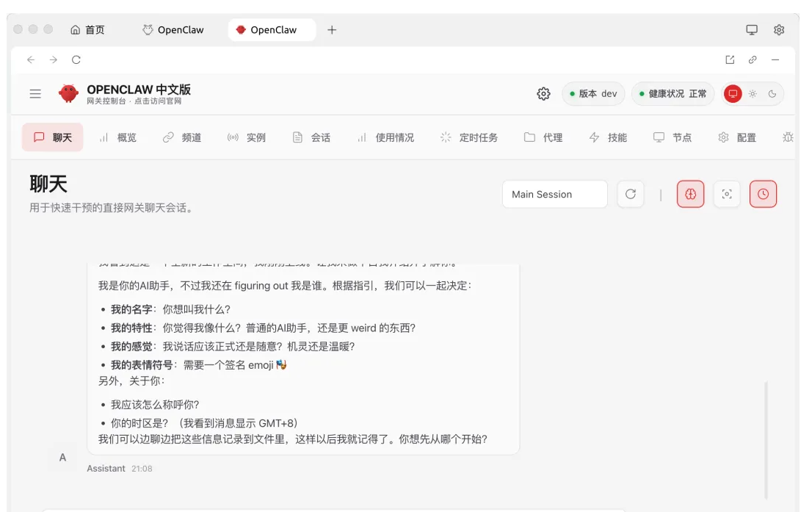Screen dimensions: 812x512
Task: Toggle the brain thinking display button
Action: [690, 194]
